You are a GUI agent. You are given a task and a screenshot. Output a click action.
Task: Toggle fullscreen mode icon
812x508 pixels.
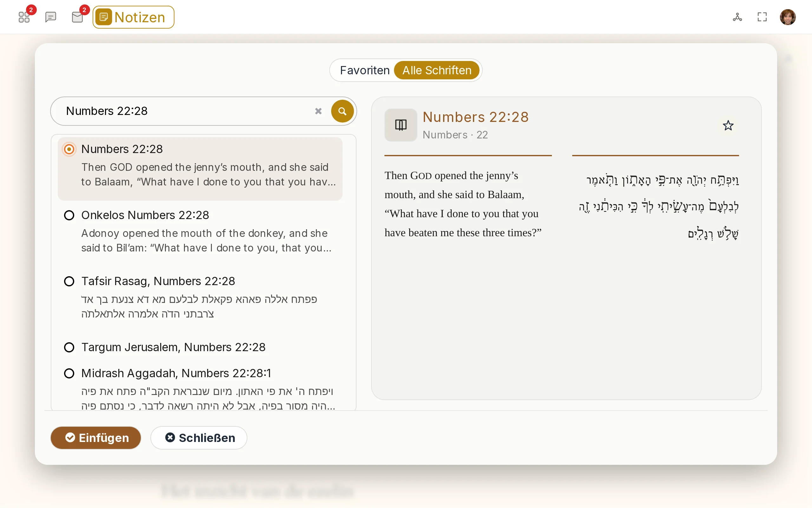point(762,17)
